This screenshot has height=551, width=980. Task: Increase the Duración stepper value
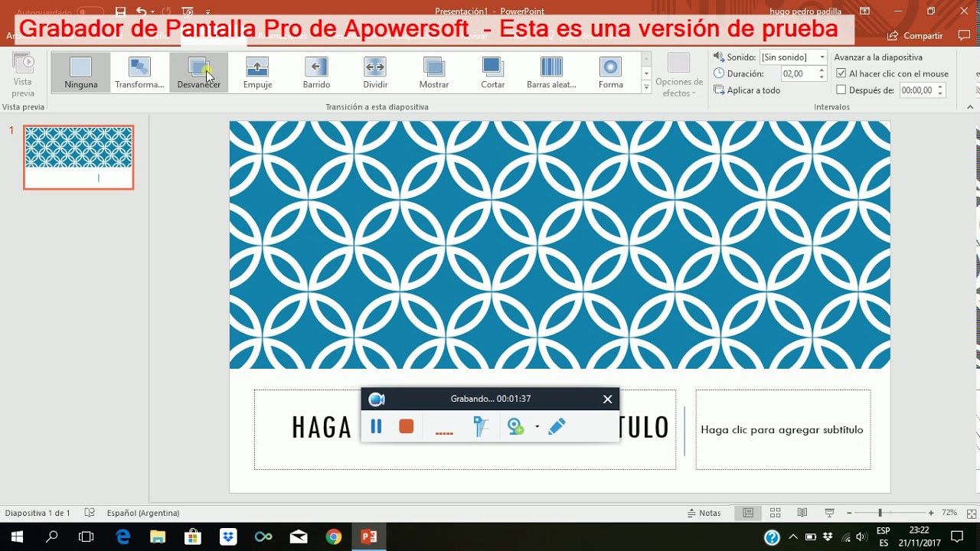click(822, 70)
